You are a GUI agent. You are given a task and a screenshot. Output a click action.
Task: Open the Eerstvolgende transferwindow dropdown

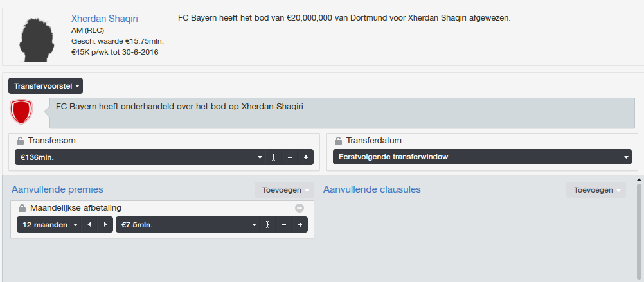click(482, 157)
